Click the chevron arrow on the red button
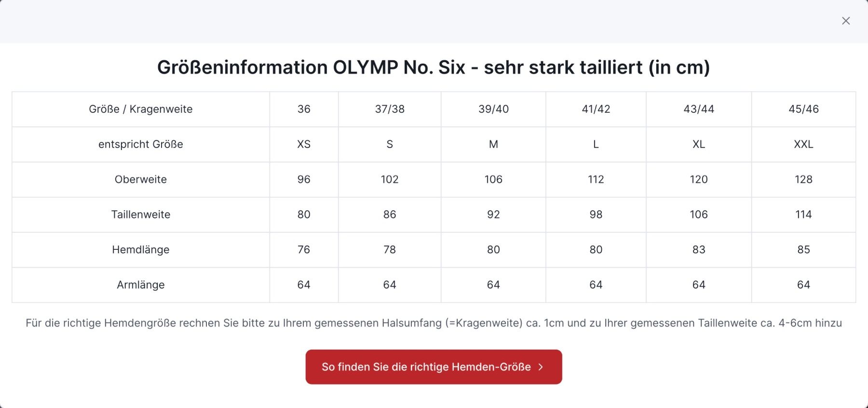Screen dimensions: 868x408 click(x=541, y=367)
